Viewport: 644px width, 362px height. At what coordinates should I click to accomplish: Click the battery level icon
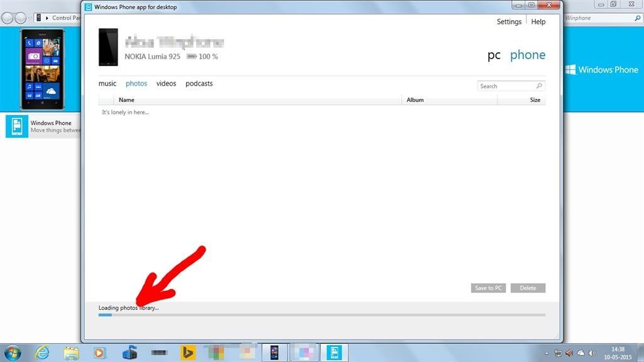pyautogui.click(x=191, y=57)
